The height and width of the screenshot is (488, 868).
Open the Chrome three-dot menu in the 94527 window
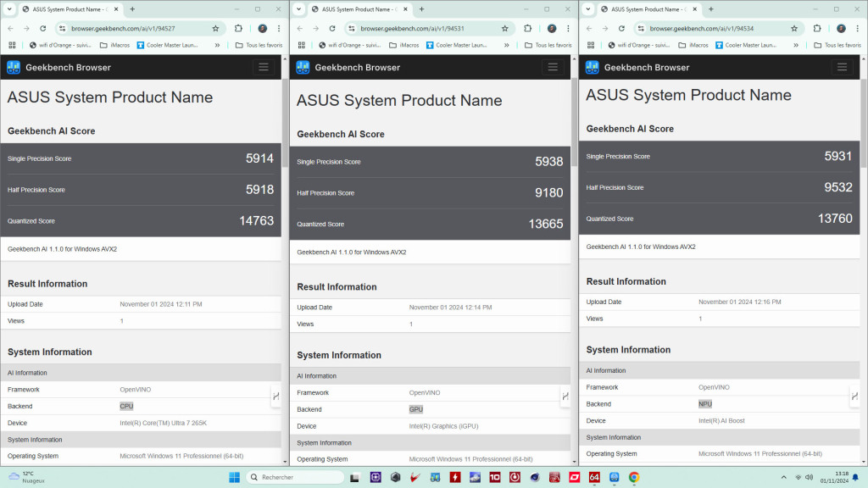279,28
